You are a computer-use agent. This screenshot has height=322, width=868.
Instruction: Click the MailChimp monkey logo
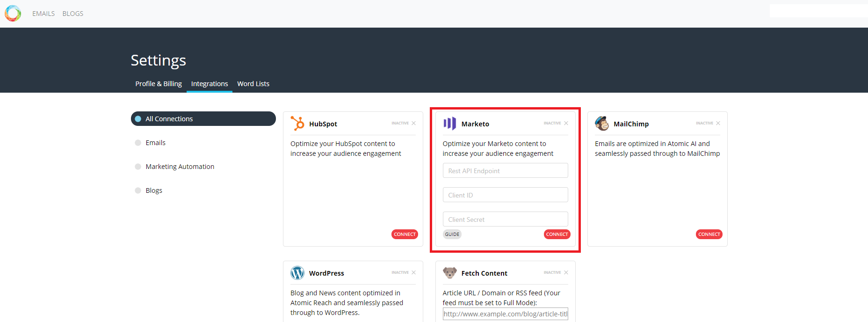pos(602,124)
